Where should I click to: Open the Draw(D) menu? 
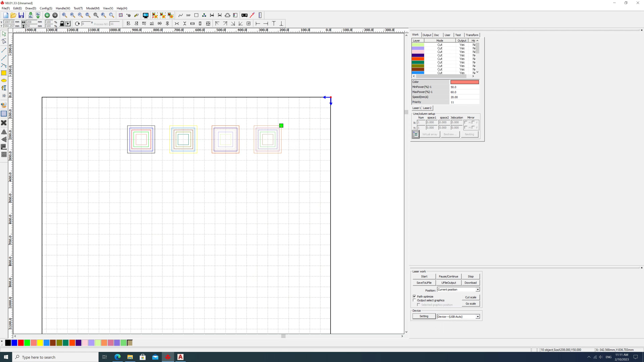[x=31, y=8]
